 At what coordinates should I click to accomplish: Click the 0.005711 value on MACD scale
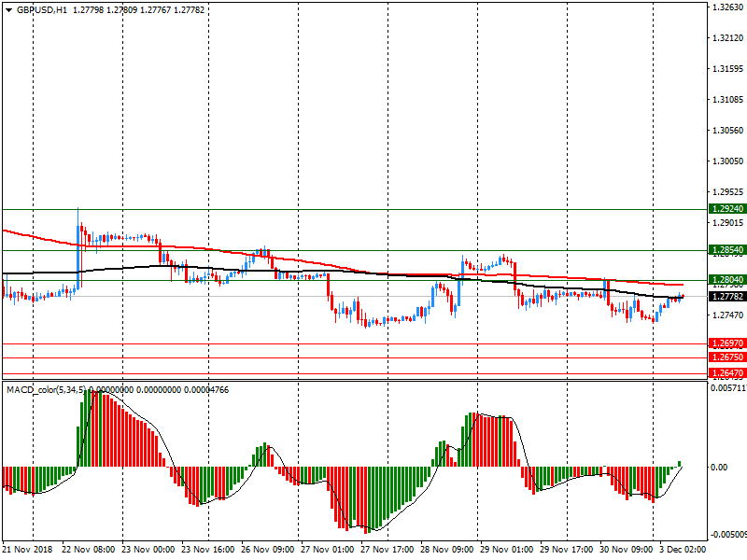tap(726, 387)
